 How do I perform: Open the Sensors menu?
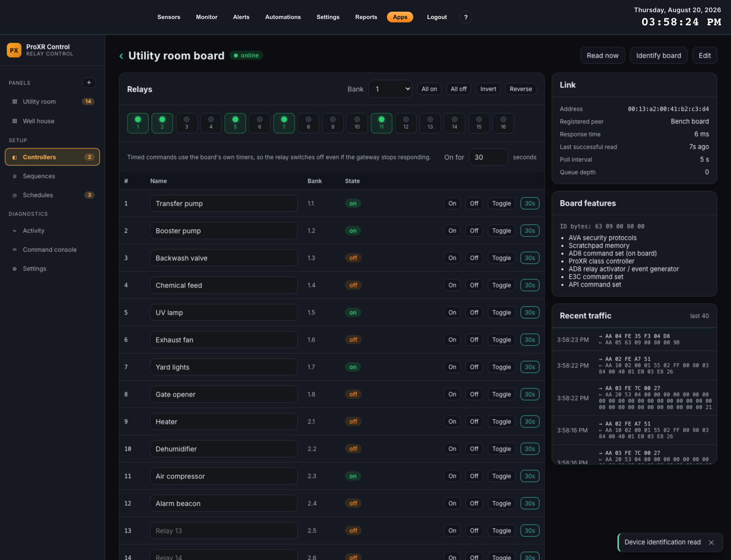[x=169, y=17]
